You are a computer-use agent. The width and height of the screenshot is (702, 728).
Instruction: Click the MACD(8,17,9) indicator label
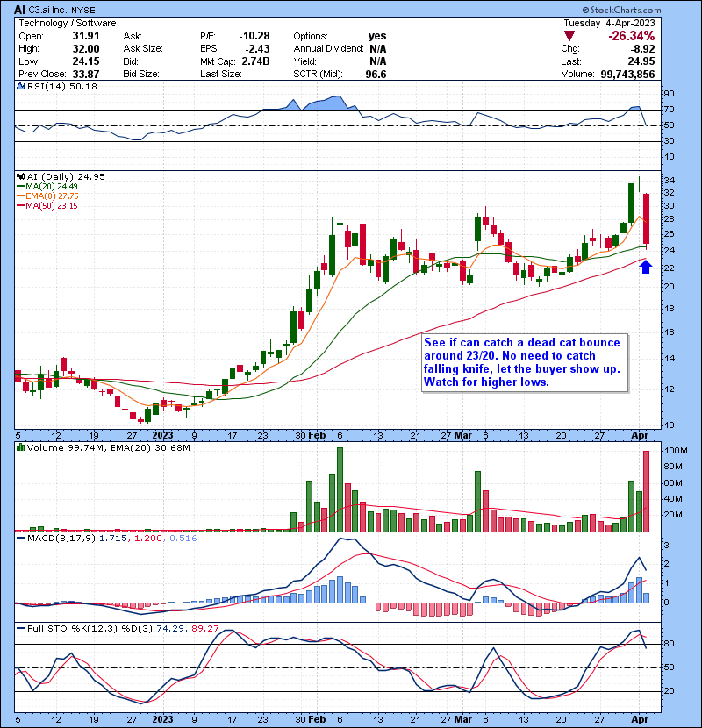(61, 539)
